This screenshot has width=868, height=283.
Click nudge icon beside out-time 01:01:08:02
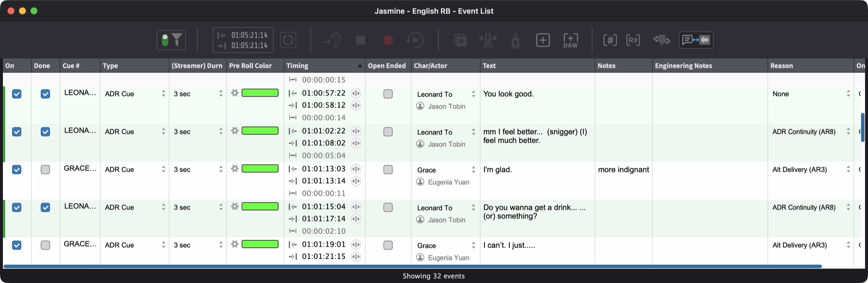(356, 143)
